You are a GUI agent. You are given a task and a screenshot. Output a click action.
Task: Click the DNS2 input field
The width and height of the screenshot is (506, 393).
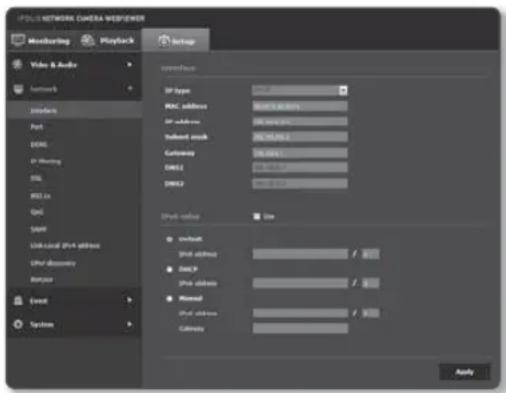[x=300, y=183]
